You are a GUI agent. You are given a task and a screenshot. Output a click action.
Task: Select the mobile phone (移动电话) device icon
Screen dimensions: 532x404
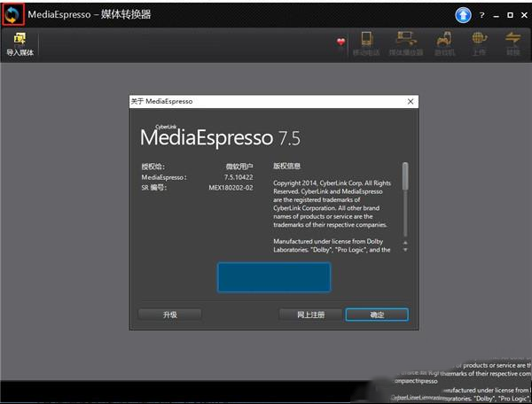pyautogui.click(x=366, y=43)
